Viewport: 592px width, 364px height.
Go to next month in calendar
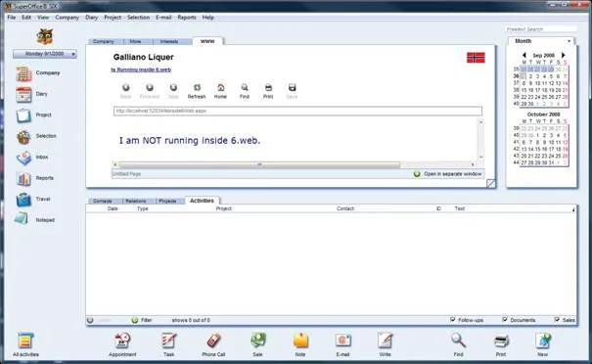tap(563, 55)
